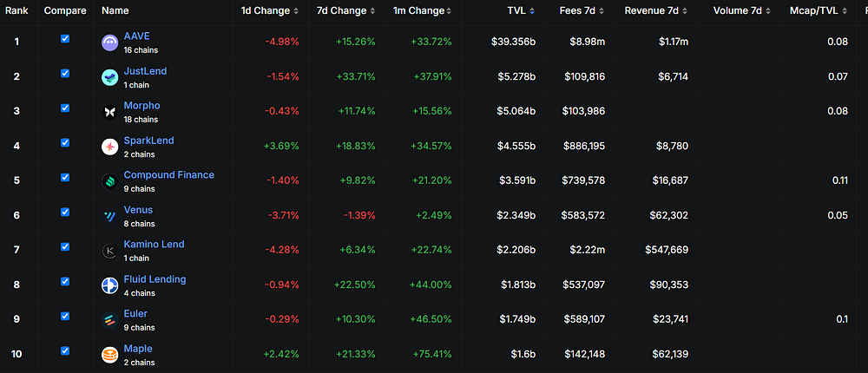Click the JustLend protocol logo icon

coord(110,77)
